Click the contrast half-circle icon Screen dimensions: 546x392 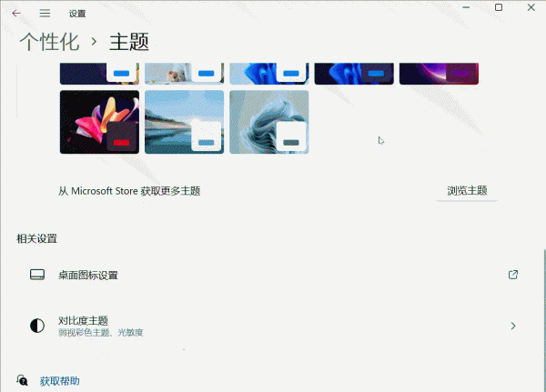(37, 326)
